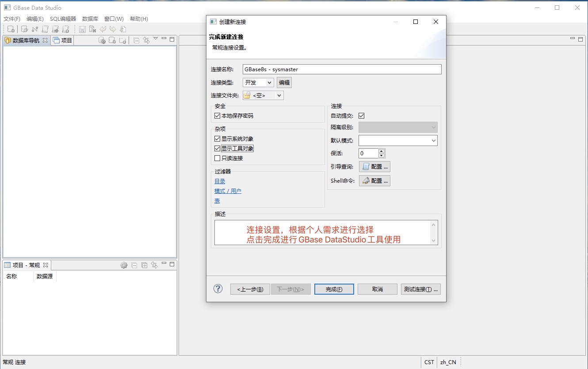
Task: Click the disconnect plug icon in main toolbar
Action: [35, 29]
